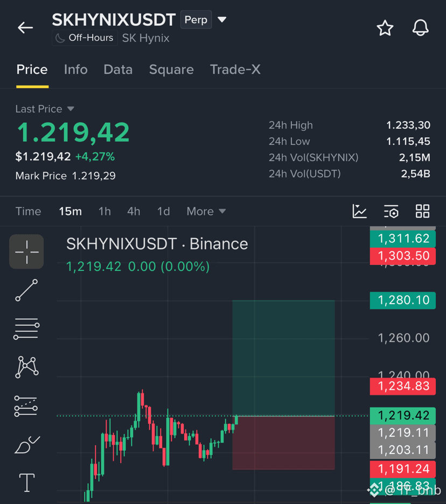This screenshot has width=446, height=504.
Task: Click the 1,203.11 gray axis label
Action: [402, 450]
